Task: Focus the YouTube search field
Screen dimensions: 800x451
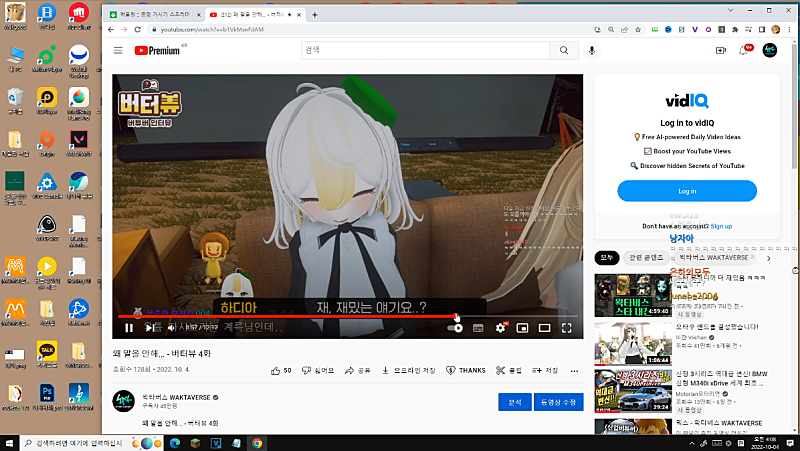Action: [x=426, y=51]
